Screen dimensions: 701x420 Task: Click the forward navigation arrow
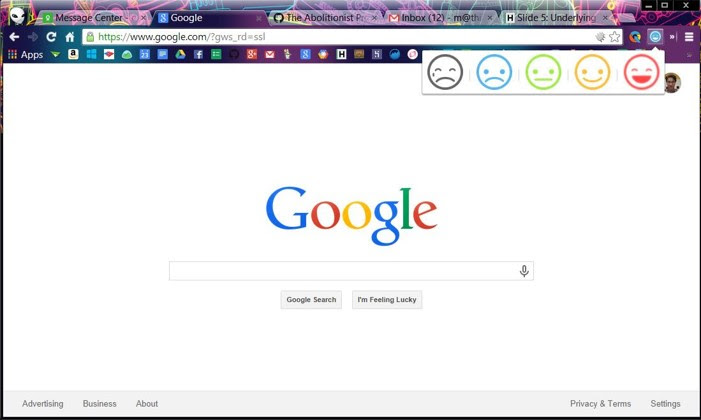click(33, 37)
